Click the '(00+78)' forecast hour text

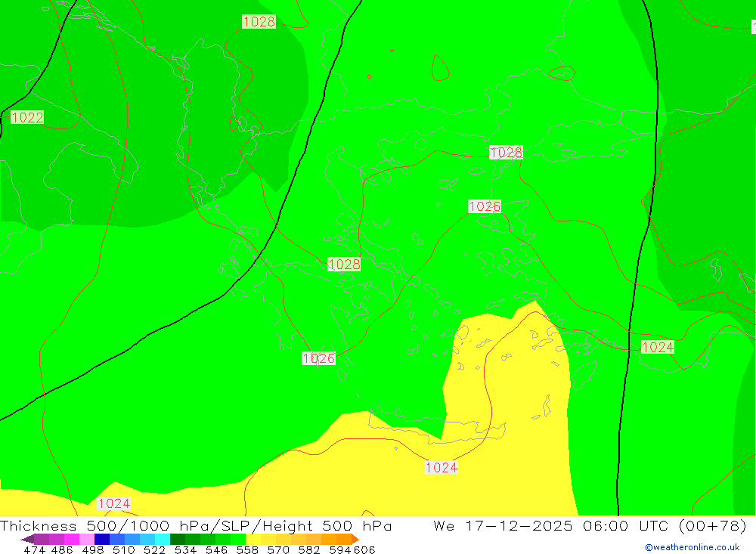(712, 525)
